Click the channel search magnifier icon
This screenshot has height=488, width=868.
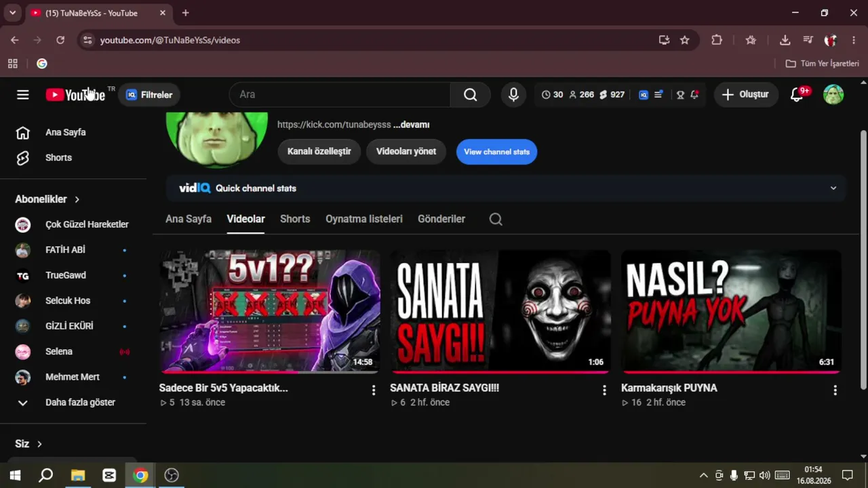496,219
